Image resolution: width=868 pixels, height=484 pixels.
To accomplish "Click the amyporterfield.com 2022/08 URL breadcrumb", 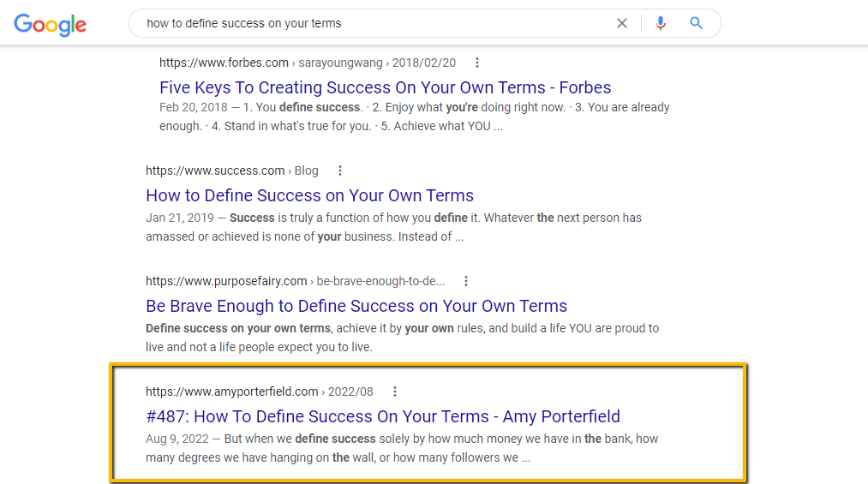I will pos(259,391).
